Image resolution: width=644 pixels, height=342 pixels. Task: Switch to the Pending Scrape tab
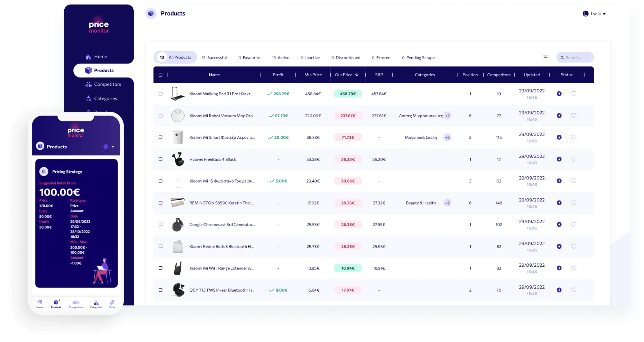pos(418,58)
